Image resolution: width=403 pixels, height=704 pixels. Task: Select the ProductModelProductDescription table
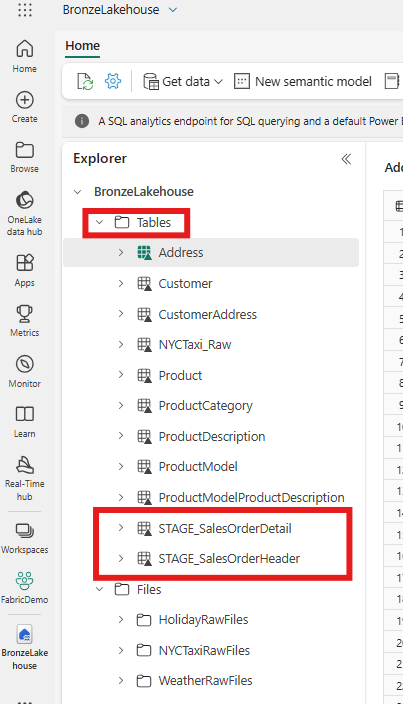(251, 497)
